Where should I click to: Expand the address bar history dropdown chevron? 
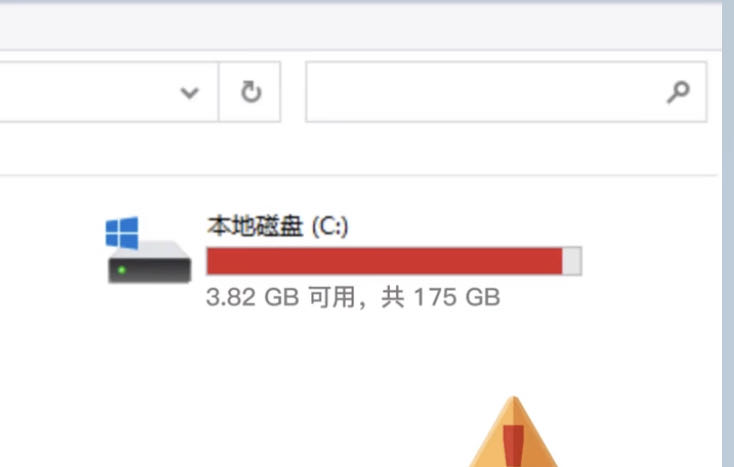click(190, 92)
